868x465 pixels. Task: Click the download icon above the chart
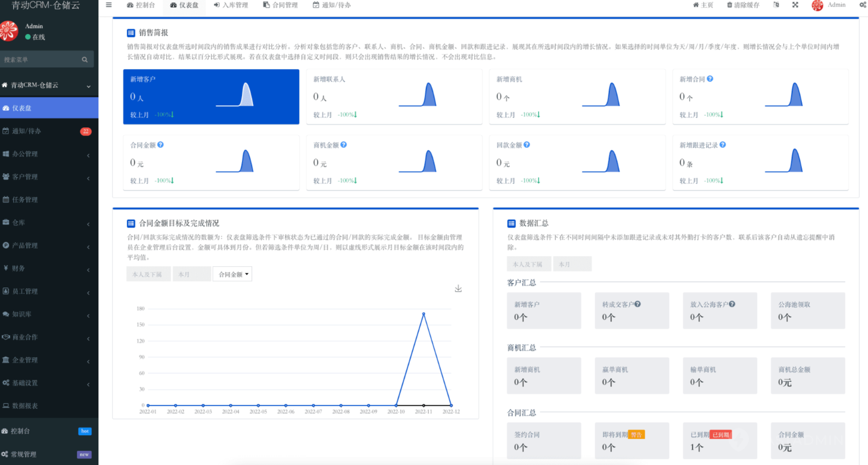pyautogui.click(x=458, y=289)
